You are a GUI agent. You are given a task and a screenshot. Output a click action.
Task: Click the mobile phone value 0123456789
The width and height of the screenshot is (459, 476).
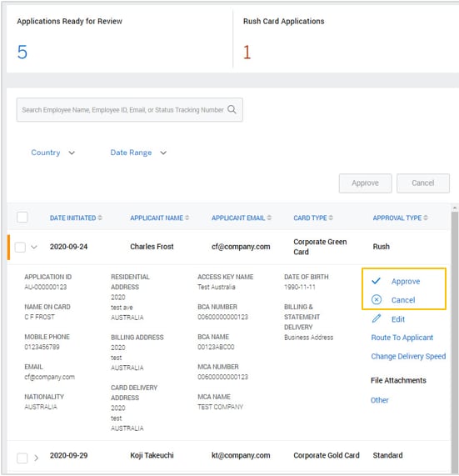coord(42,347)
